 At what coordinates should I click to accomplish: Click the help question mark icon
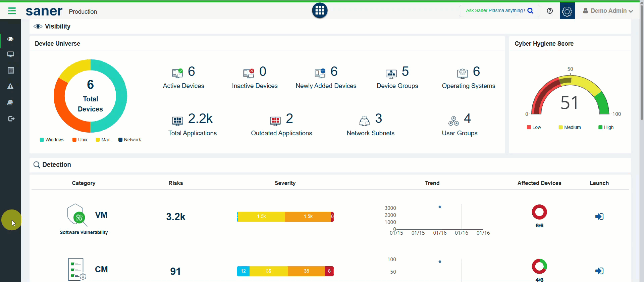(x=549, y=11)
